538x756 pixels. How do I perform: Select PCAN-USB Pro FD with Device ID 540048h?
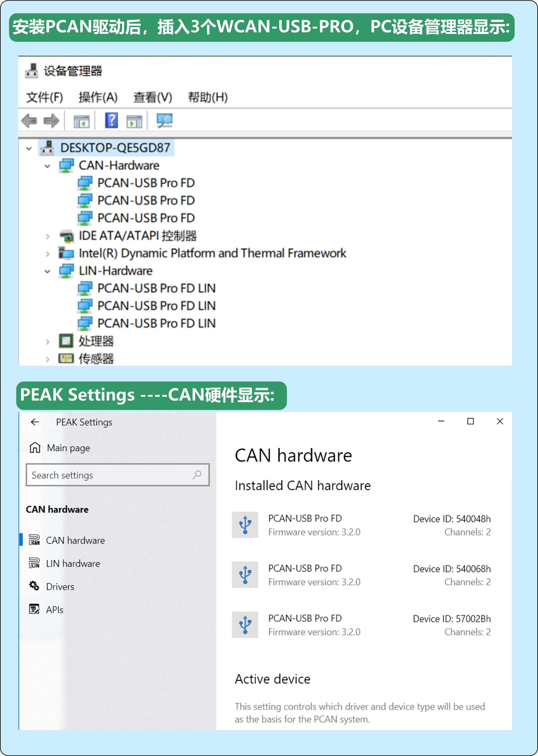pyautogui.click(x=362, y=525)
